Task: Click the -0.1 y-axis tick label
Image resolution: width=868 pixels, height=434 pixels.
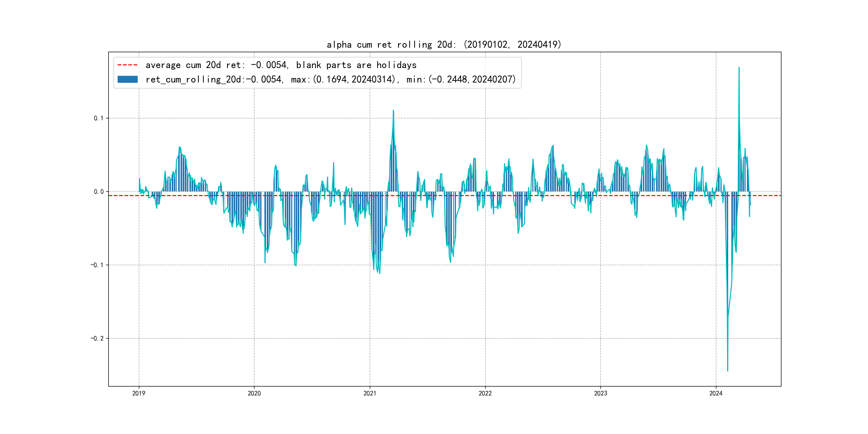Action: [97, 265]
